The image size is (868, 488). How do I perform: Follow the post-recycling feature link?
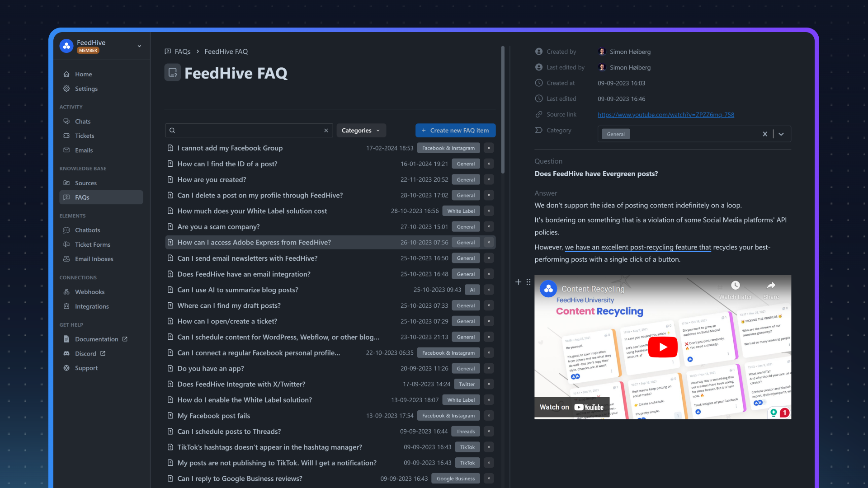point(638,247)
